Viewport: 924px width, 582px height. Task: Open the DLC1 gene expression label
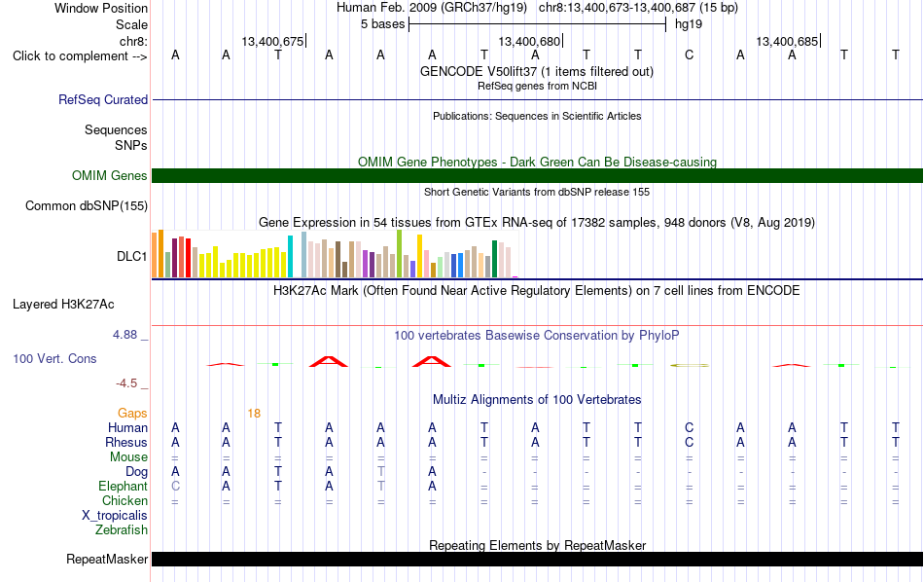coord(131,256)
